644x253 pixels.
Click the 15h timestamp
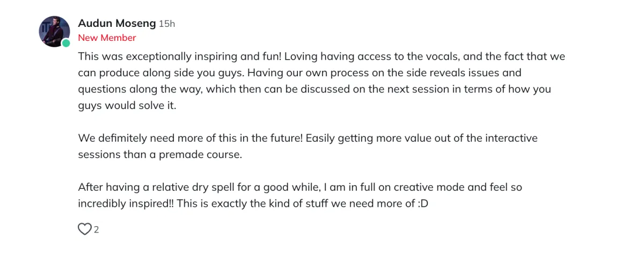(x=167, y=24)
